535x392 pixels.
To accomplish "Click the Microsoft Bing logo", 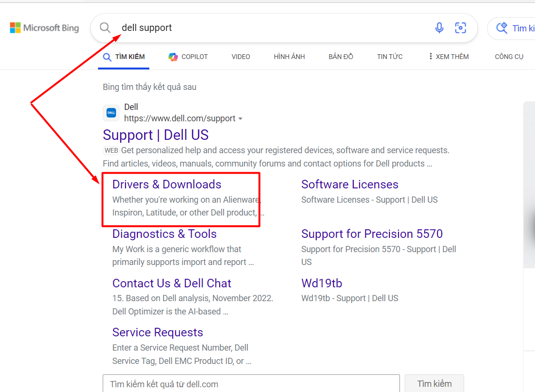I will 44,28.
